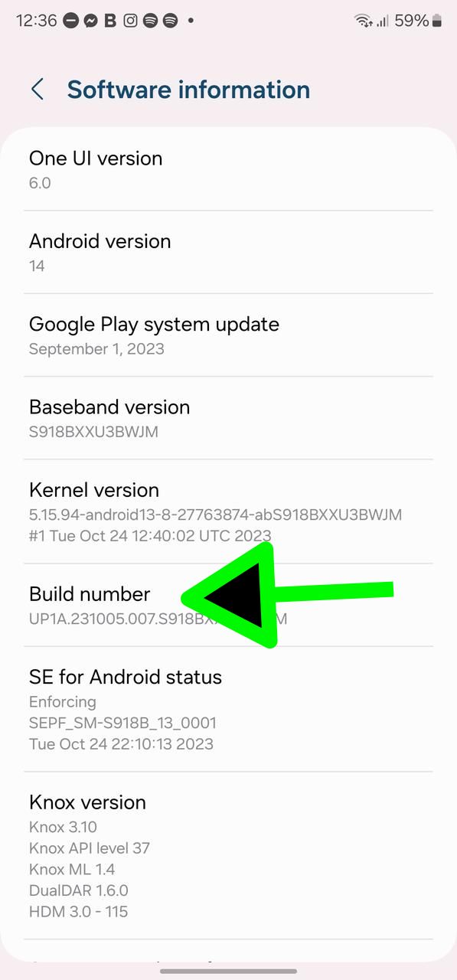457x980 pixels.
Task: Tap the battery icon showing 59%
Action: [437, 21]
